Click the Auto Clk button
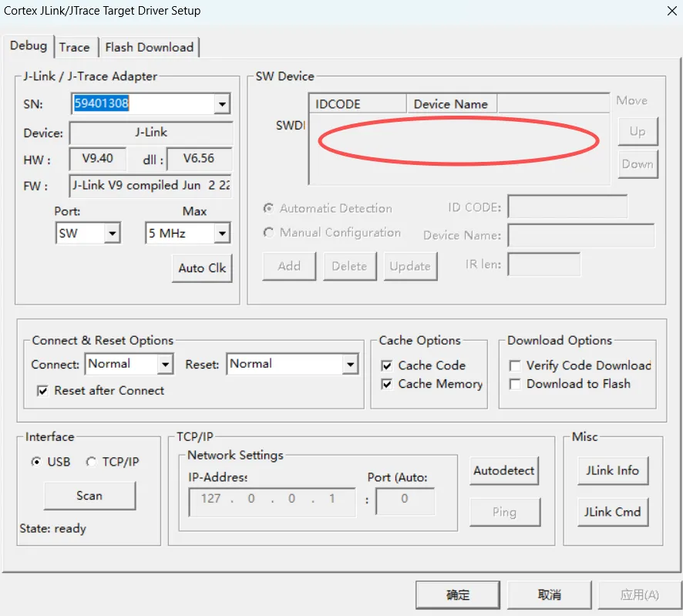Screen dimensions: 683x616 click(202, 268)
